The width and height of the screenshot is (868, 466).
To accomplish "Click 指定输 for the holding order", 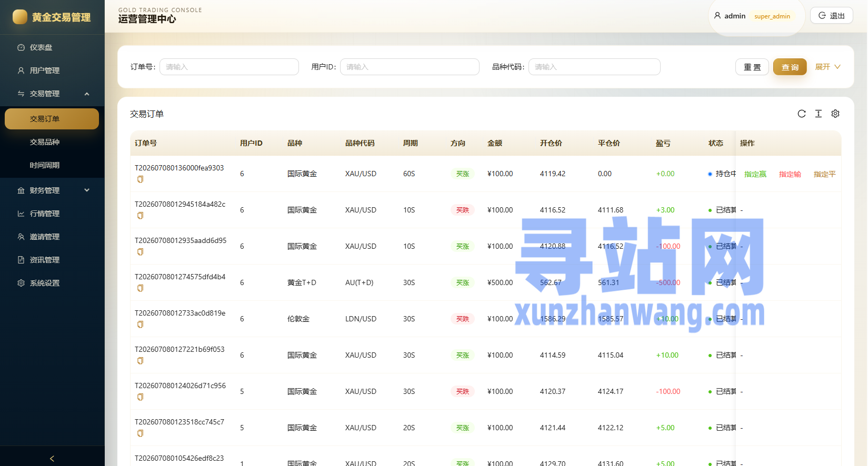I will click(790, 174).
